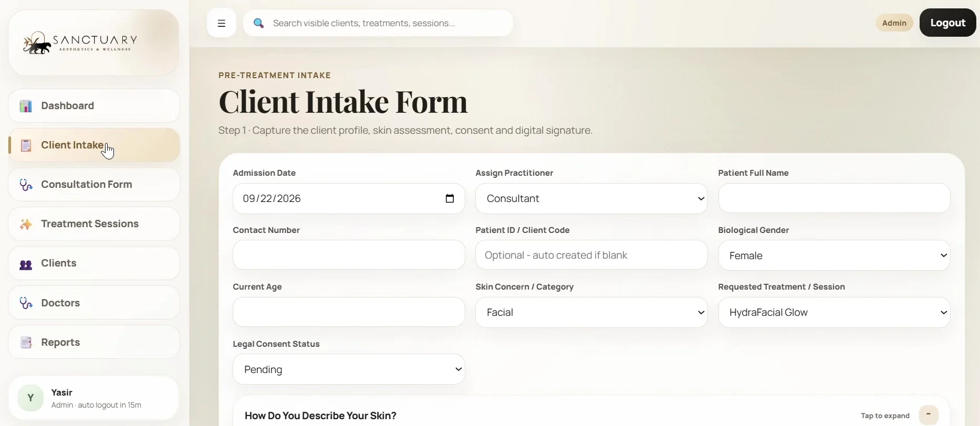980x426 pixels.
Task: Click the Client Intake clipboard icon
Action: click(x=26, y=145)
